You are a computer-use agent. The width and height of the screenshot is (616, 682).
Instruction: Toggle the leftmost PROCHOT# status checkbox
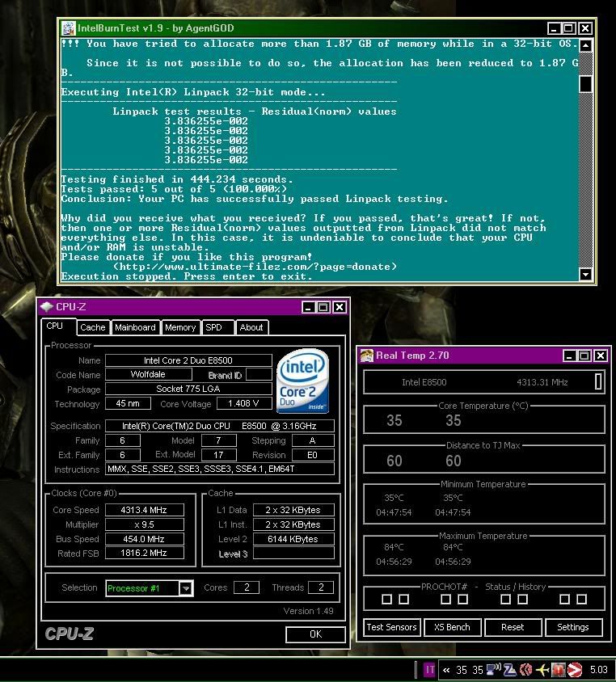point(386,600)
